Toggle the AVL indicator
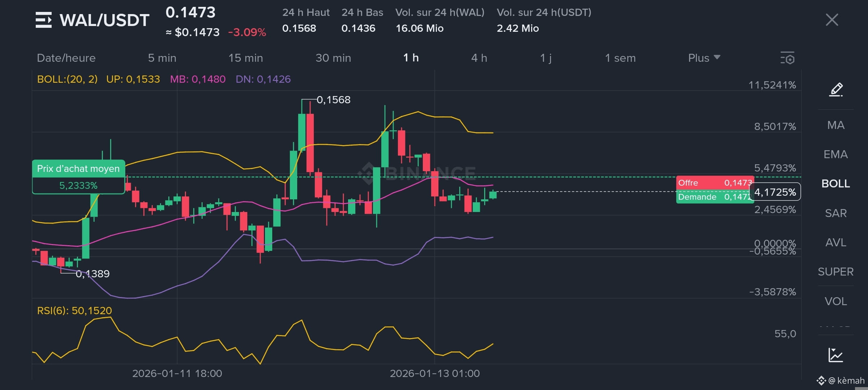This screenshot has width=868, height=390. point(836,242)
